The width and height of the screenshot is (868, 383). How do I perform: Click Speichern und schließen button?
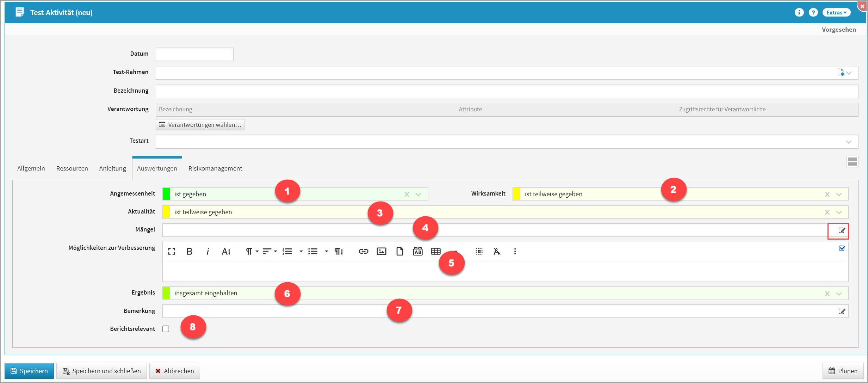click(x=102, y=371)
